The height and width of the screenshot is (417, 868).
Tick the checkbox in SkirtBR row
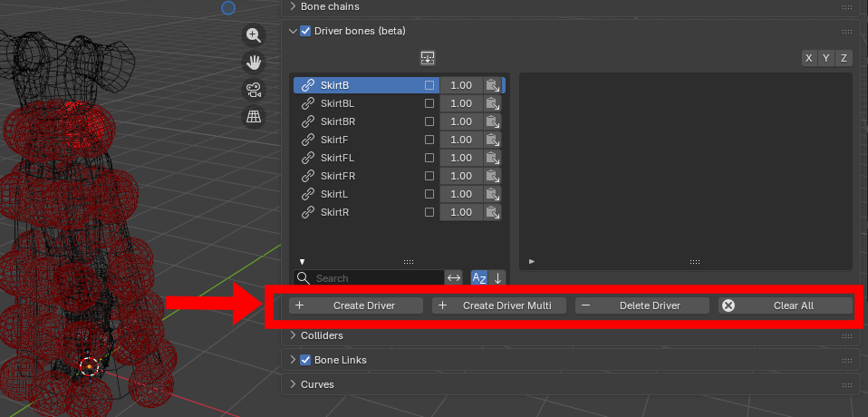[429, 121]
